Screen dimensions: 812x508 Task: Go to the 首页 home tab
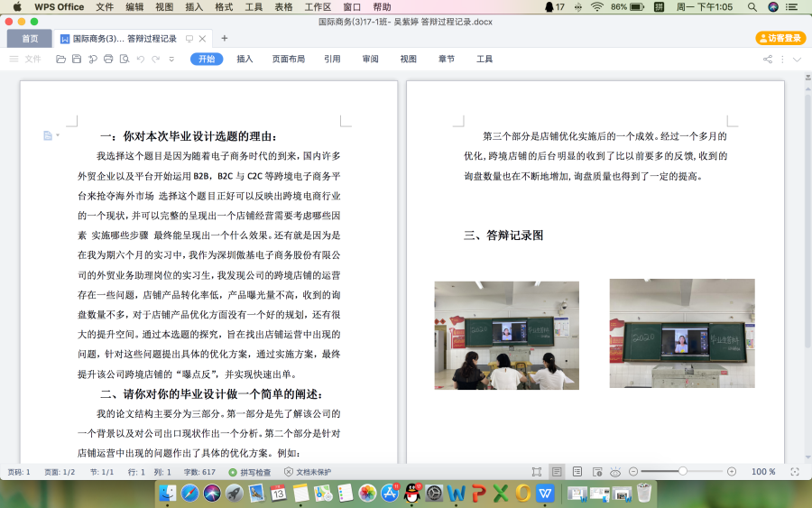coord(30,38)
